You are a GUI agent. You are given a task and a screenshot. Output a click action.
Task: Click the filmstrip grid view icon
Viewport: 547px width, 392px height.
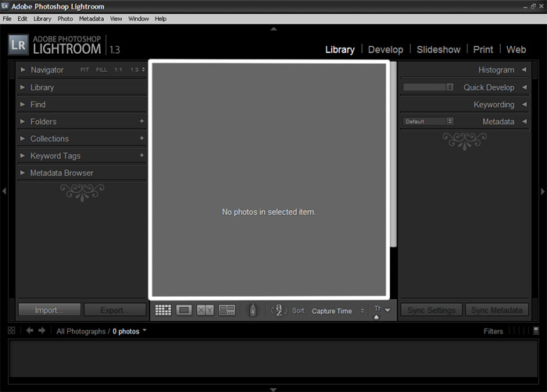[x=12, y=330]
